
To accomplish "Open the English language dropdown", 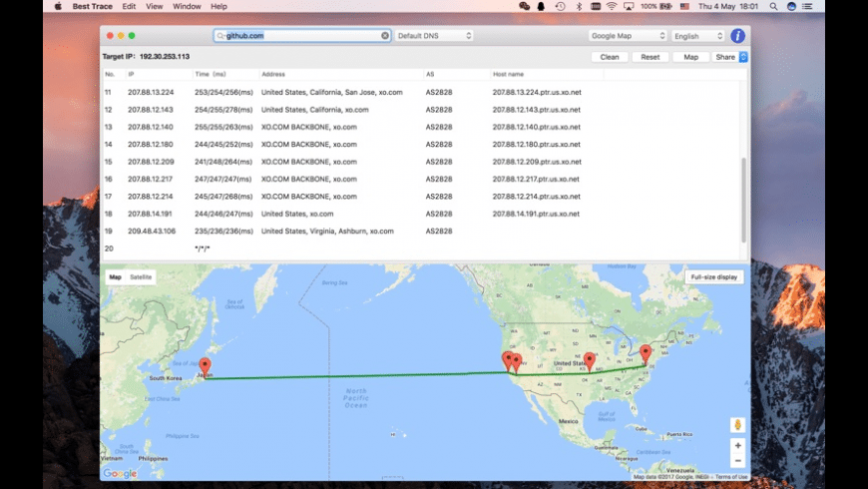I will (x=698, y=36).
